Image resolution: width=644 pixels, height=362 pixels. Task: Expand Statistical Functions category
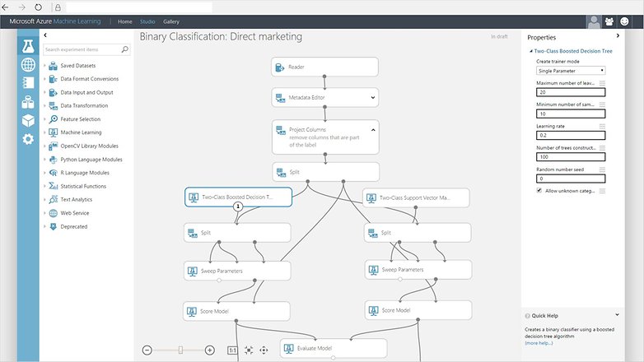point(44,186)
